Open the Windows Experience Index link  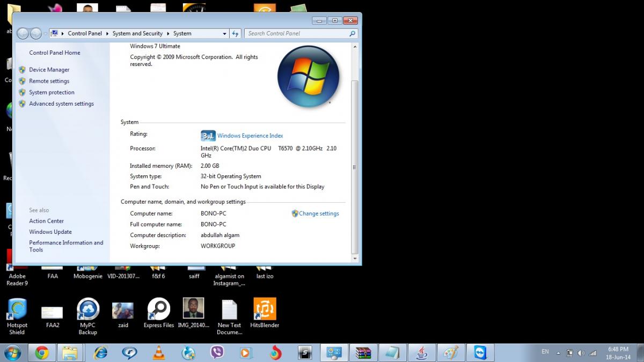(x=250, y=136)
